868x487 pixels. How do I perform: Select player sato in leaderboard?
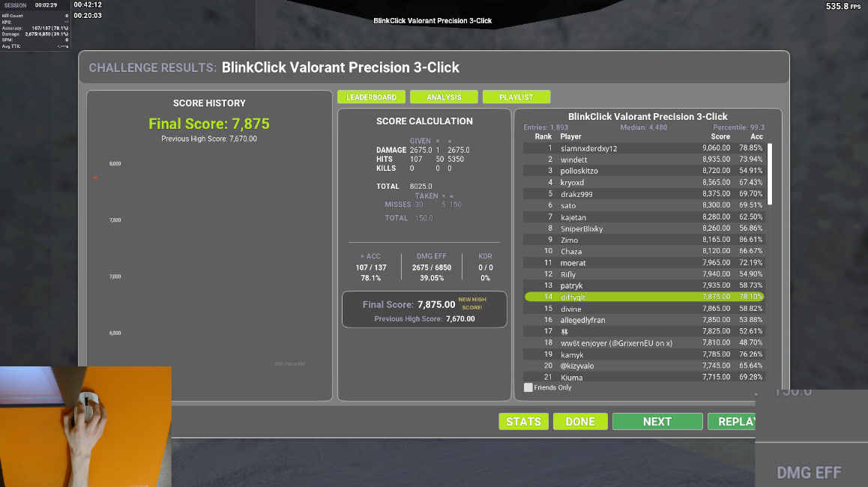tap(644, 205)
